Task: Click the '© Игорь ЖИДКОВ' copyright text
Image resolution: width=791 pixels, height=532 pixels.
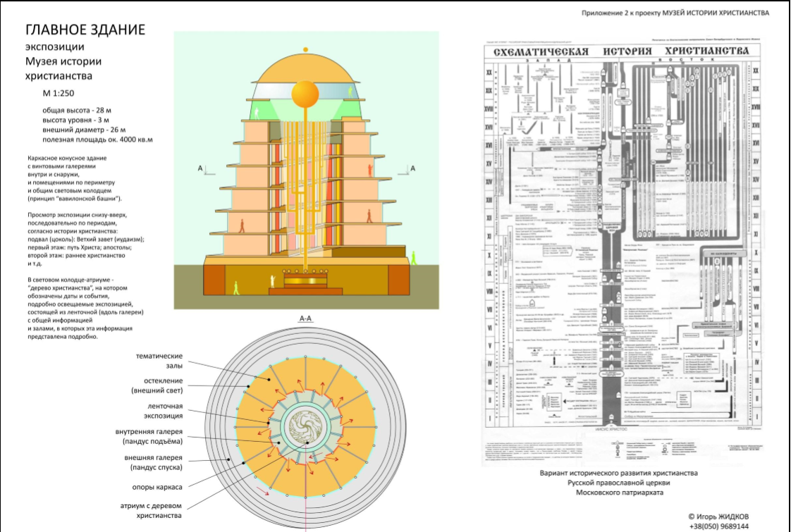Action: [x=718, y=515]
